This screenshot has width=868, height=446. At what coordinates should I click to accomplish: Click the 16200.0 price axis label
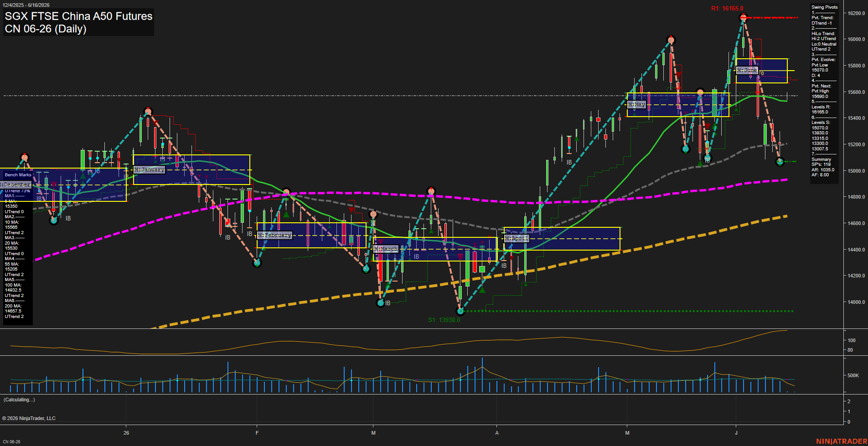856,13
